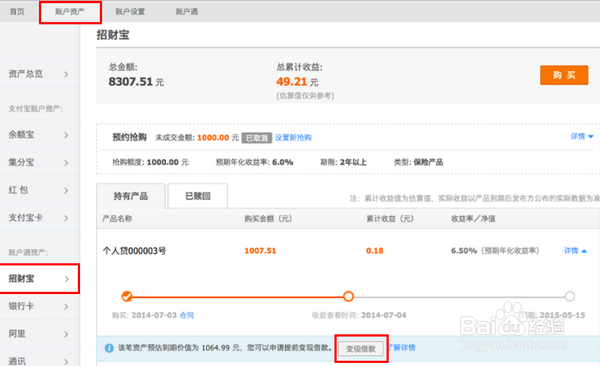This screenshot has width=600, height=366.
Task: Open 余额宝 sidebar item
Action: click(x=40, y=135)
